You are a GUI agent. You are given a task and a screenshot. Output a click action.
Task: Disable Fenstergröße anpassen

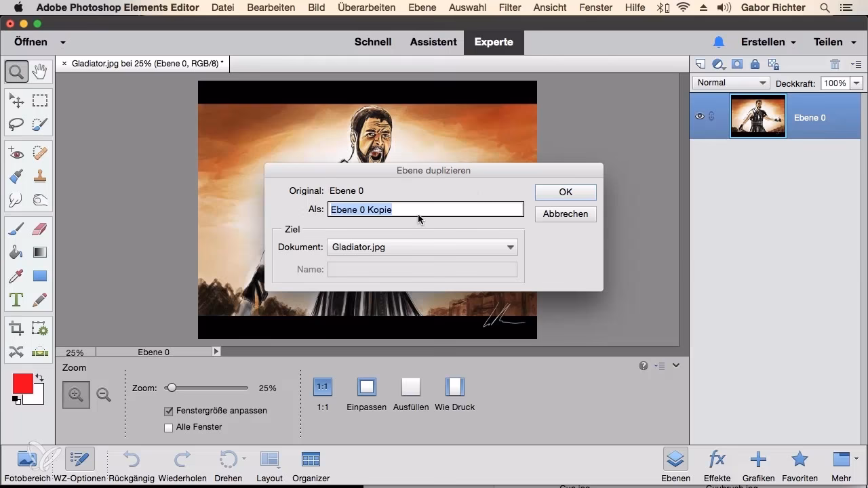(167, 411)
